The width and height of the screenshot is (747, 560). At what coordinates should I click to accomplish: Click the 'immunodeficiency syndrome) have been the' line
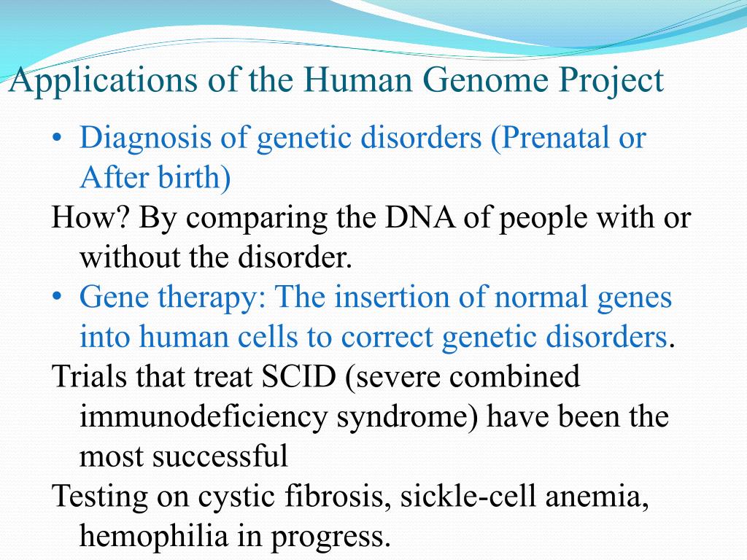tap(374, 416)
